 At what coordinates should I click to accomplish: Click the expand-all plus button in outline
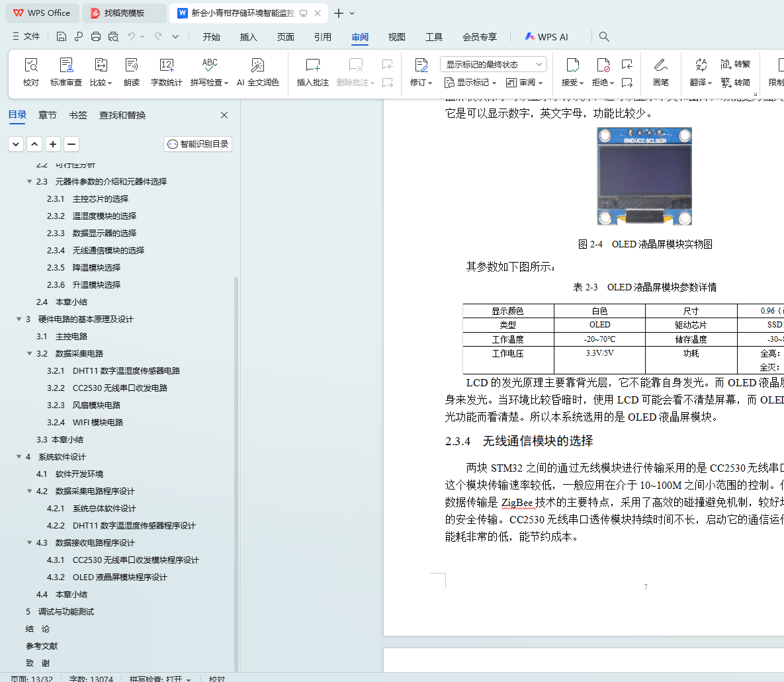[x=53, y=144]
